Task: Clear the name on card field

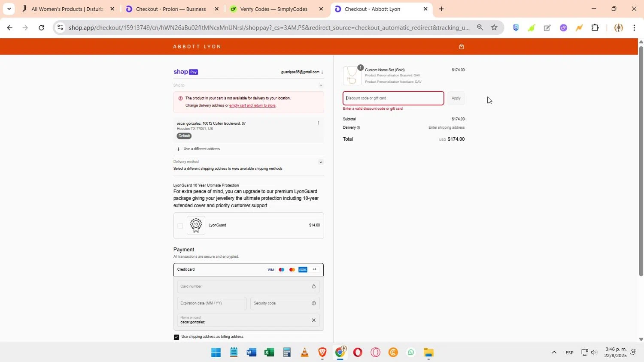Action: pyautogui.click(x=313, y=320)
